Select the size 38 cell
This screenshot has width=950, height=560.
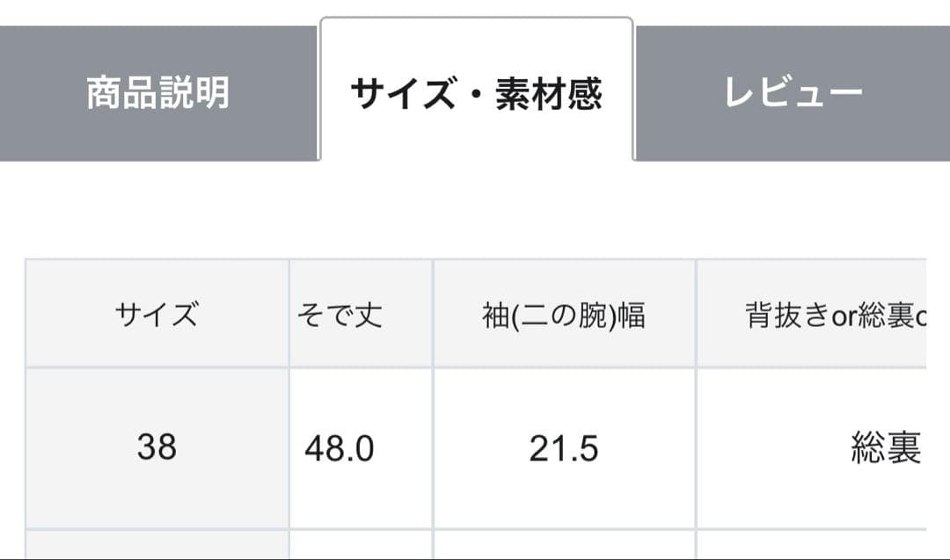point(157,447)
